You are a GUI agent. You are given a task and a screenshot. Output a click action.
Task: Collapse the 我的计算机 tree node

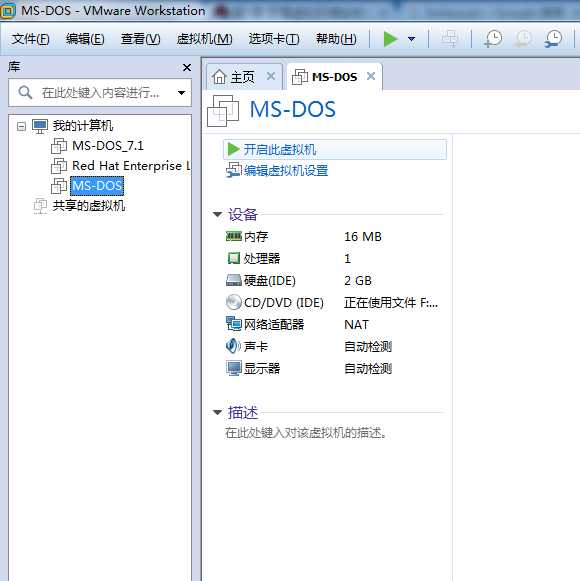pyautogui.click(x=21, y=127)
